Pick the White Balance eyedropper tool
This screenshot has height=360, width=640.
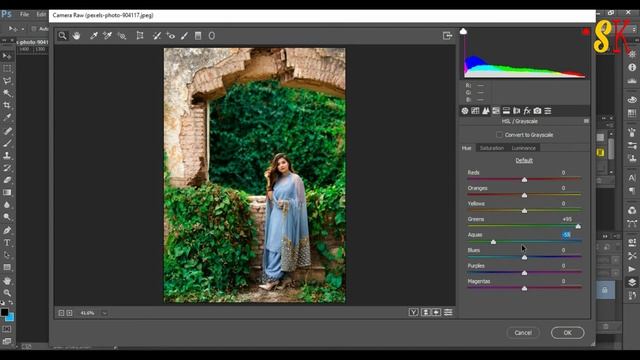(94, 36)
